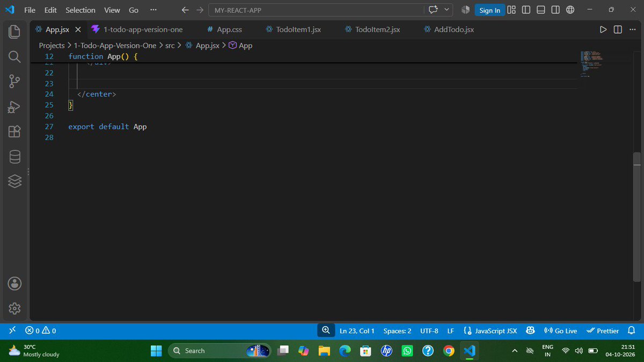Open the Search view in activity bar
The width and height of the screenshot is (644, 362).
pos(14,56)
